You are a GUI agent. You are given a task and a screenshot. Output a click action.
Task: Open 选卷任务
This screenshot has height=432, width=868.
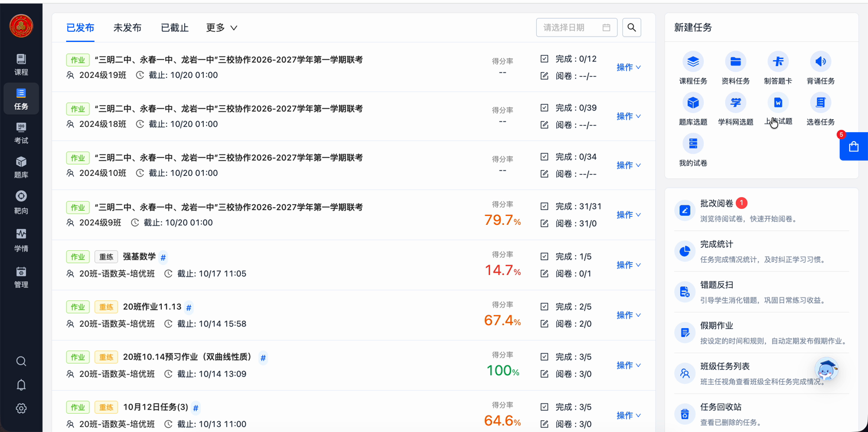(x=821, y=110)
